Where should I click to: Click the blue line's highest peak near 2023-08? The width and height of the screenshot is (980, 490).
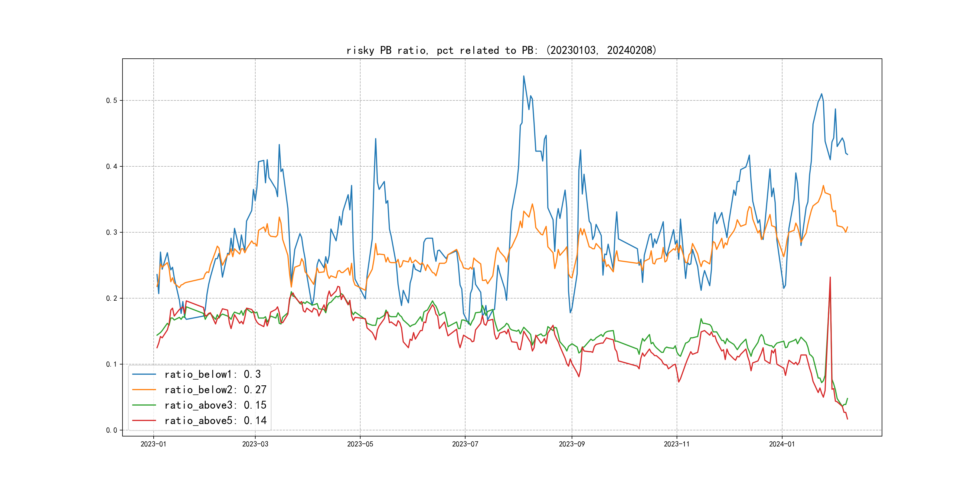click(x=524, y=76)
